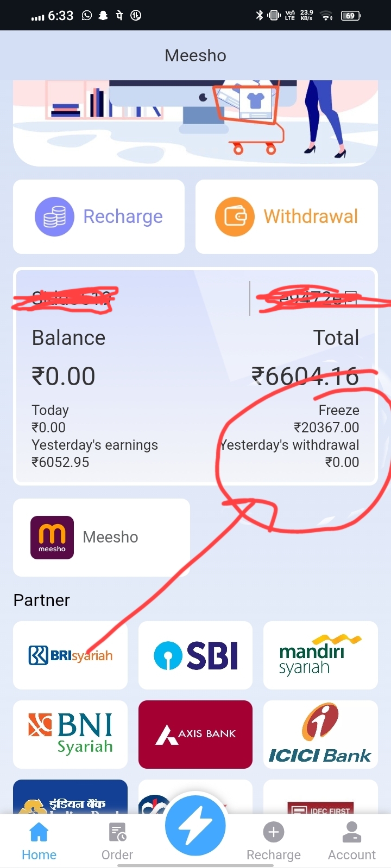This screenshot has height=868, width=391.
Task: Tap the purple Recharge coins icon
Action: click(x=54, y=216)
